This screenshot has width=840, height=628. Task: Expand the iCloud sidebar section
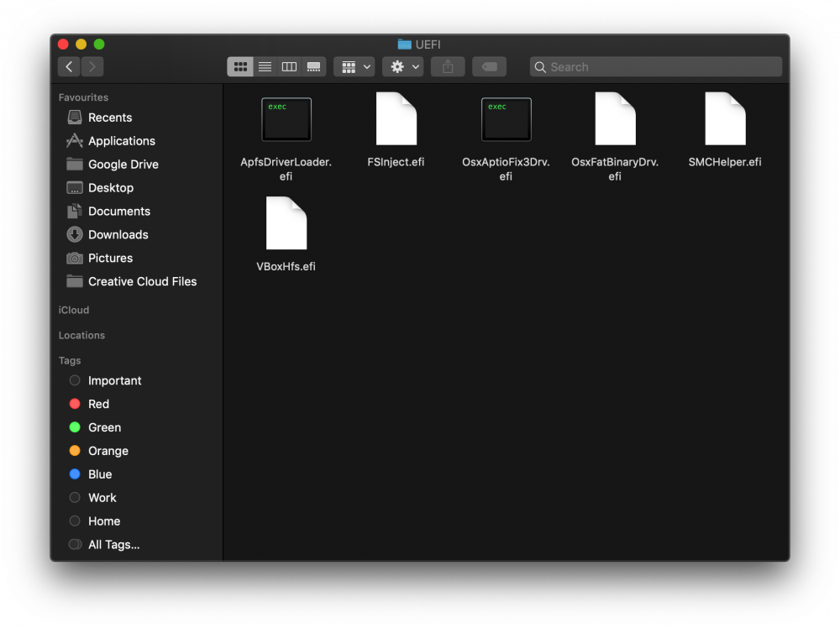[74, 310]
